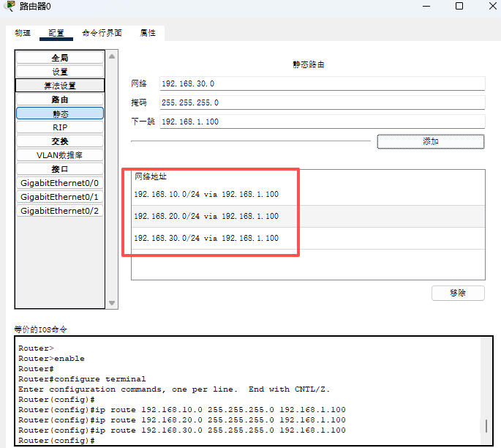The width and height of the screenshot is (501, 448).
Task: Select the GigabitEthernet0/0 interface
Action: coord(60,183)
